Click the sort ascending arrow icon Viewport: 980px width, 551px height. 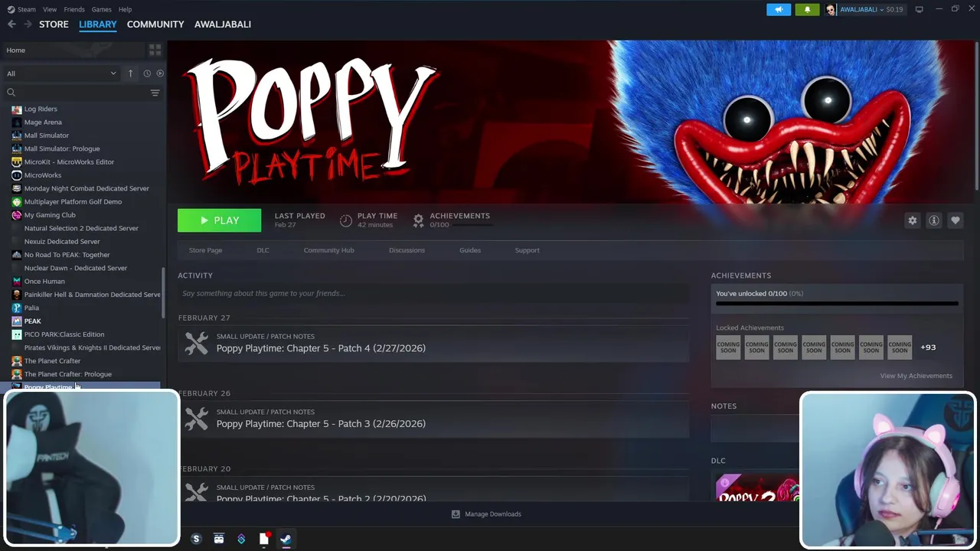coord(130,73)
